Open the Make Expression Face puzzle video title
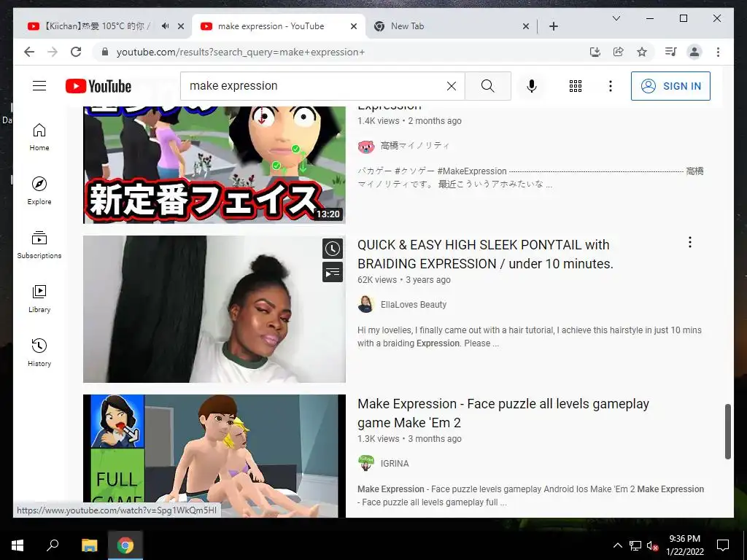747x560 pixels. coord(503,413)
